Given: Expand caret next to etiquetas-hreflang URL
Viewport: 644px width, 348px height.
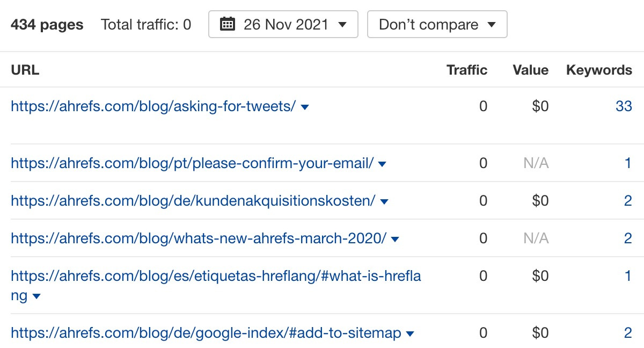Looking at the screenshot, I should 37,295.
